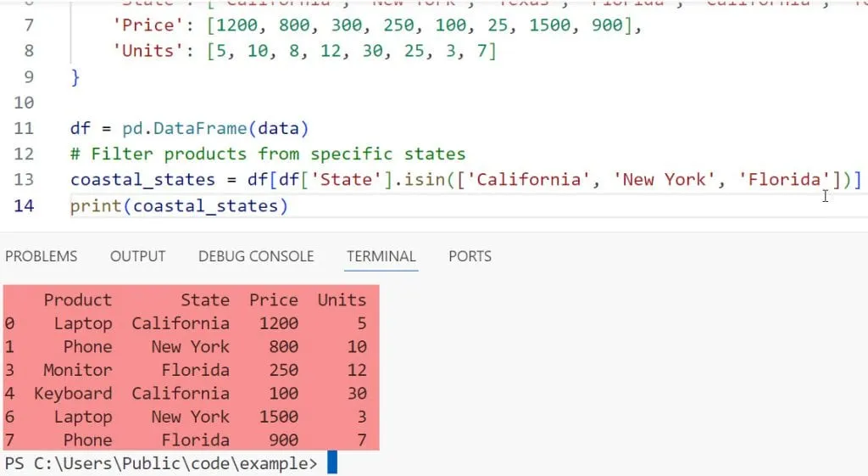Open the PROBLEMS panel tab
This screenshot has height=476, width=868.
(x=42, y=256)
